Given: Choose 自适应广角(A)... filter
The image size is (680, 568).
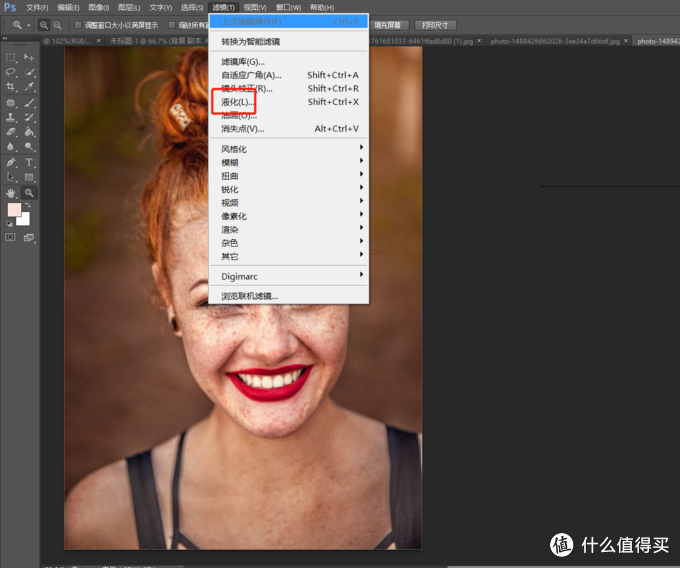Looking at the screenshot, I should pos(289,75).
